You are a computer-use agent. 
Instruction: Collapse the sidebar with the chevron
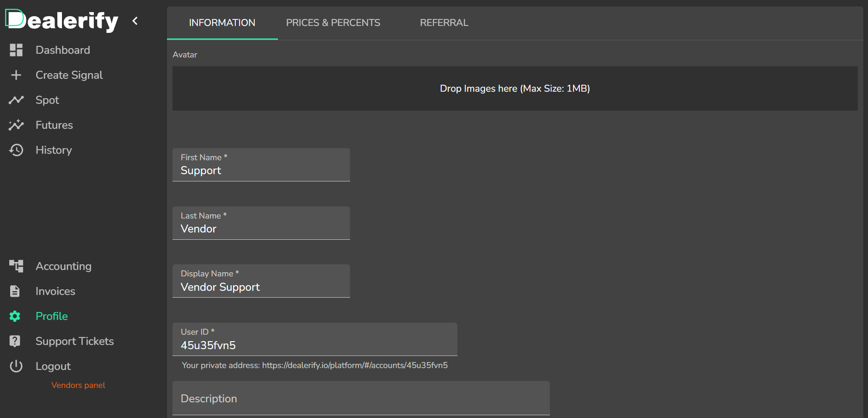(135, 20)
